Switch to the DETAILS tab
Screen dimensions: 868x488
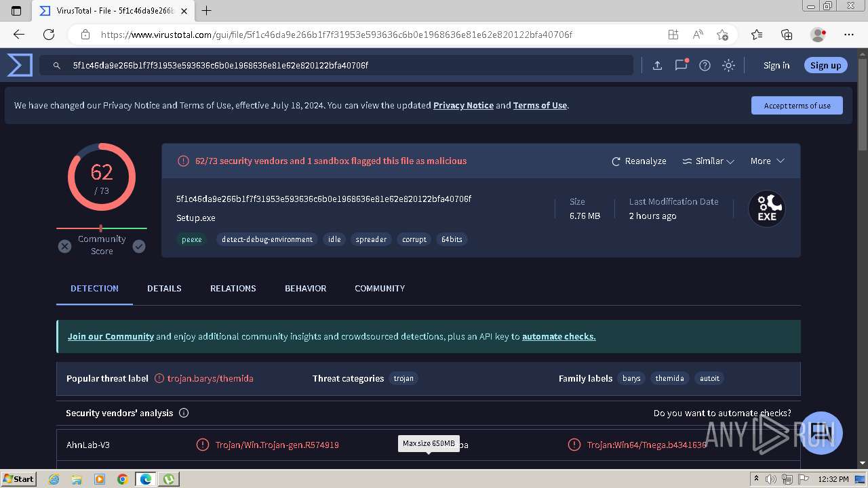164,288
